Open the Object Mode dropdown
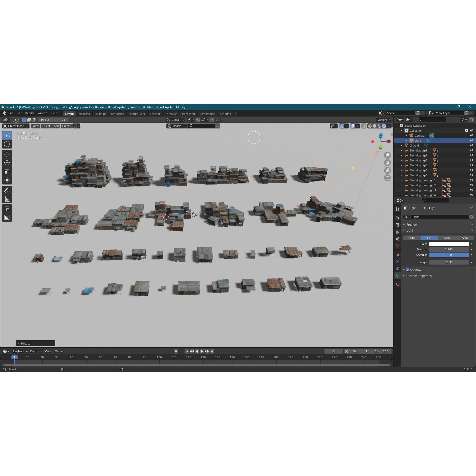This screenshot has height=476, width=476. click(15, 126)
